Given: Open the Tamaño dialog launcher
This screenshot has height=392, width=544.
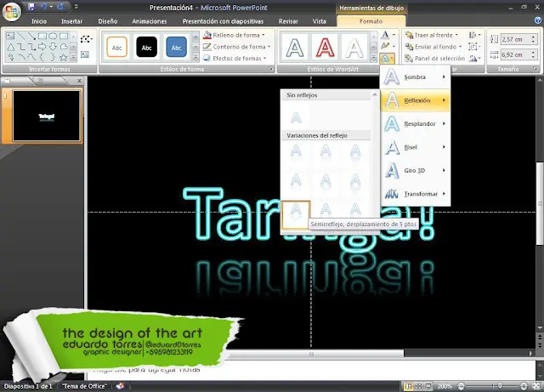Looking at the screenshot, I should (x=535, y=69).
